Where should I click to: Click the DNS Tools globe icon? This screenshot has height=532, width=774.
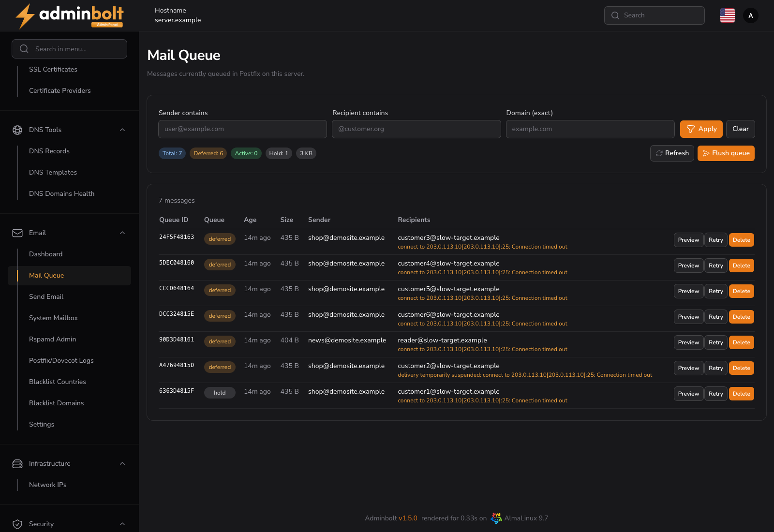tap(17, 130)
